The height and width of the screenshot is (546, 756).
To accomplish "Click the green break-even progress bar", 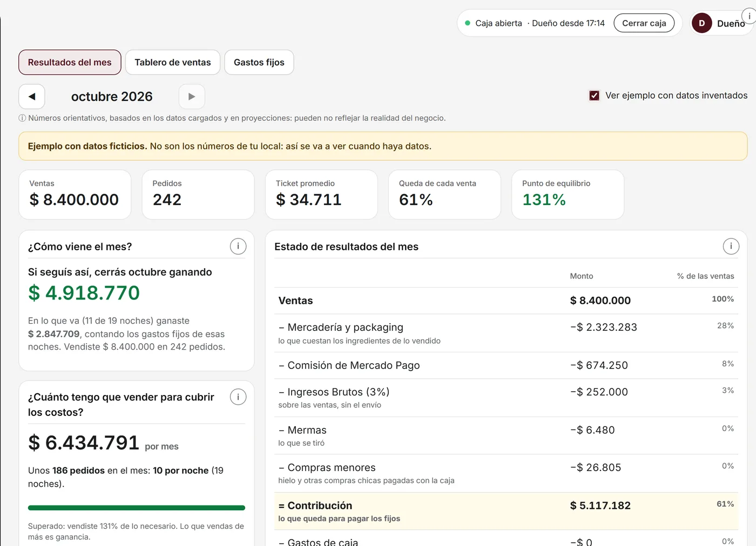I will point(137,508).
